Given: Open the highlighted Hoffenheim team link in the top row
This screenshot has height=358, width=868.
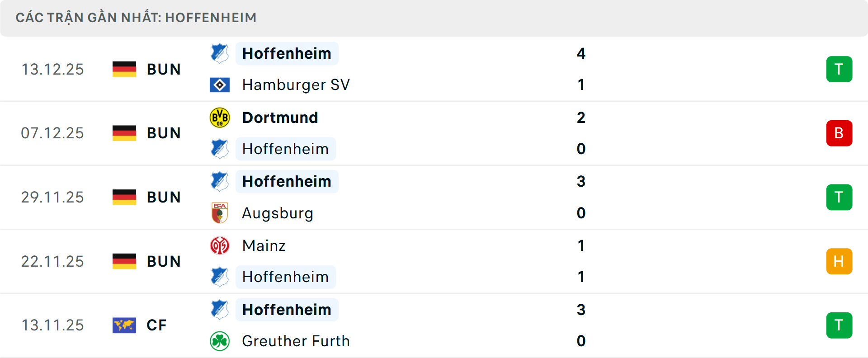Looking at the screenshot, I should (x=287, y=53).
